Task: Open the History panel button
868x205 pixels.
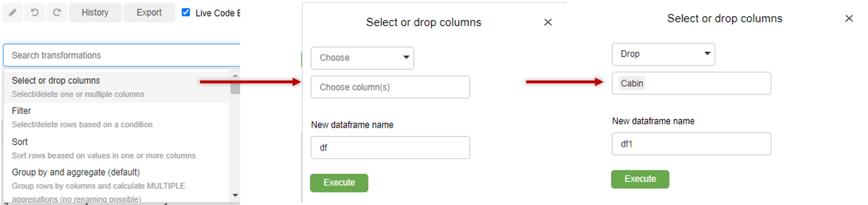Action: tap(95, 13)
